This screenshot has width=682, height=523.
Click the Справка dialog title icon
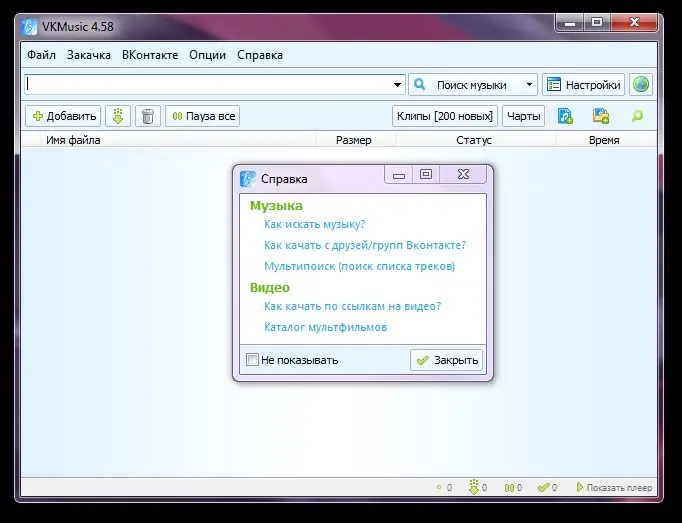coord(247,179)
